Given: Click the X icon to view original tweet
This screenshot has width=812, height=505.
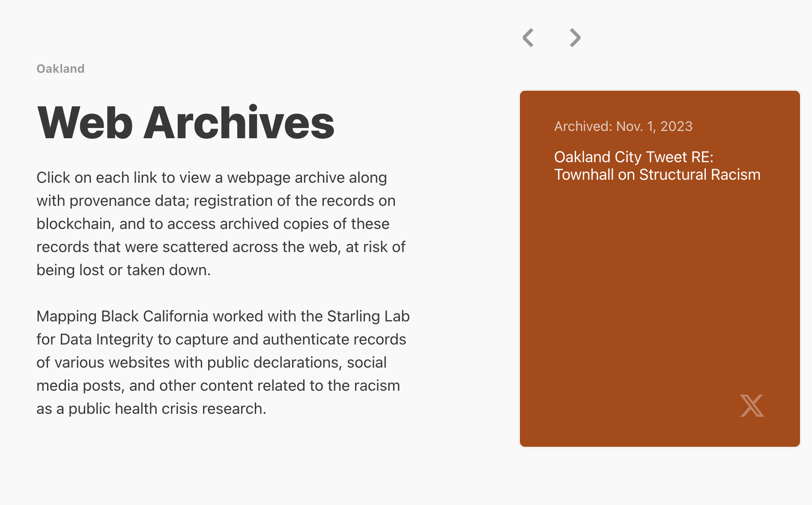Looking at the screenshot, I should click(x=752, y=407).
